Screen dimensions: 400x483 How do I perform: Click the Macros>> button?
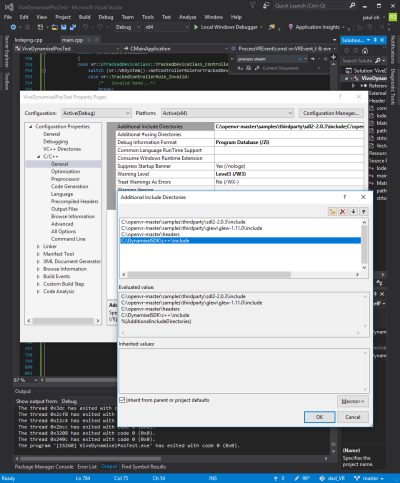click(353, 401)
